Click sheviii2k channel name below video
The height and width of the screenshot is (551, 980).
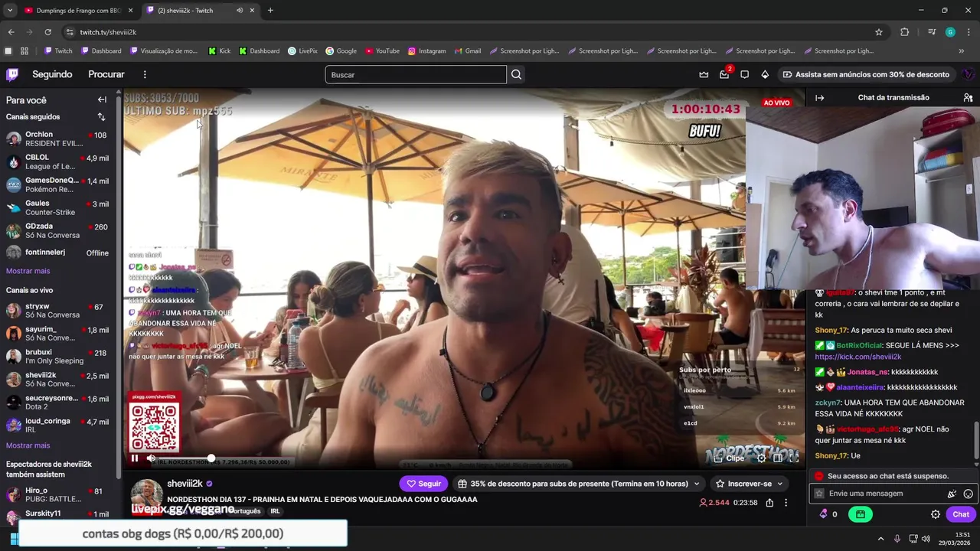tap(185, 484)
